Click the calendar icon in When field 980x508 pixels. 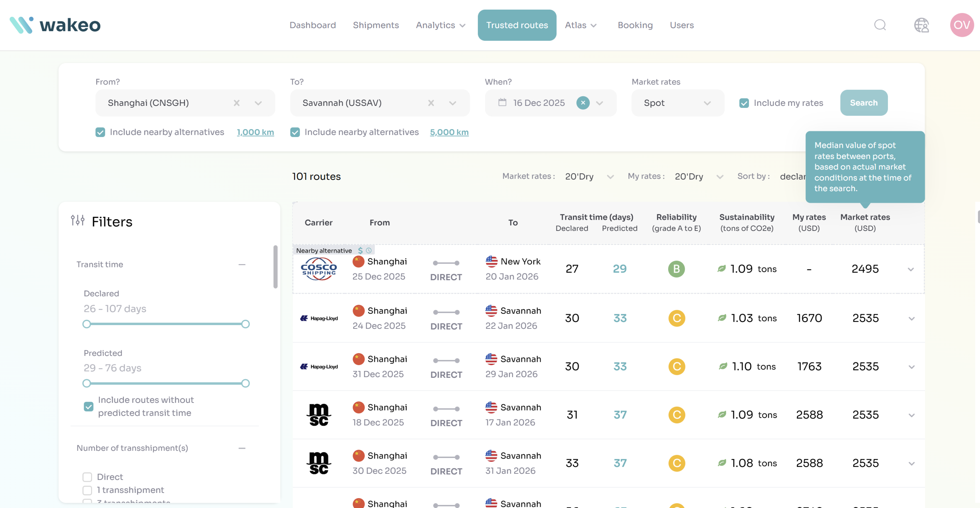tap(502, 102)
